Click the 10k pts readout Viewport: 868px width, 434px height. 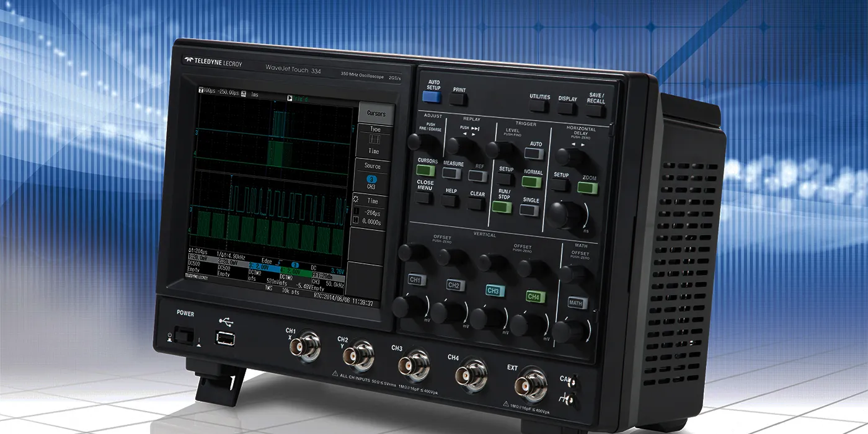(291, 290)
